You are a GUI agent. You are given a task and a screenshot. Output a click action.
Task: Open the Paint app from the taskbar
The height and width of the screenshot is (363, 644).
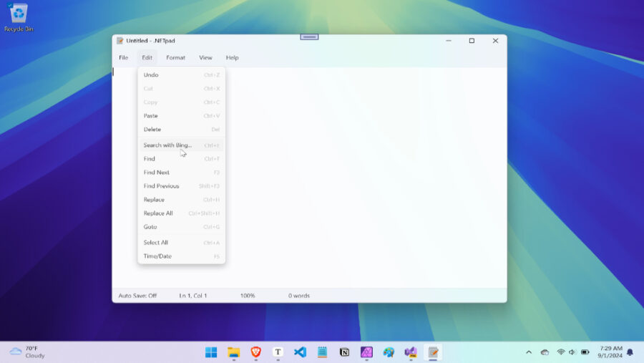click(x=389, y=352)
